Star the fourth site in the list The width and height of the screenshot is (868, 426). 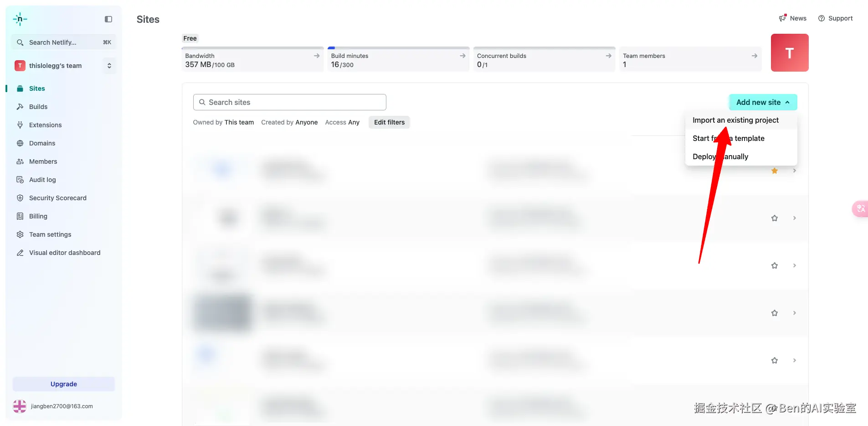click(x=775, y=313)
